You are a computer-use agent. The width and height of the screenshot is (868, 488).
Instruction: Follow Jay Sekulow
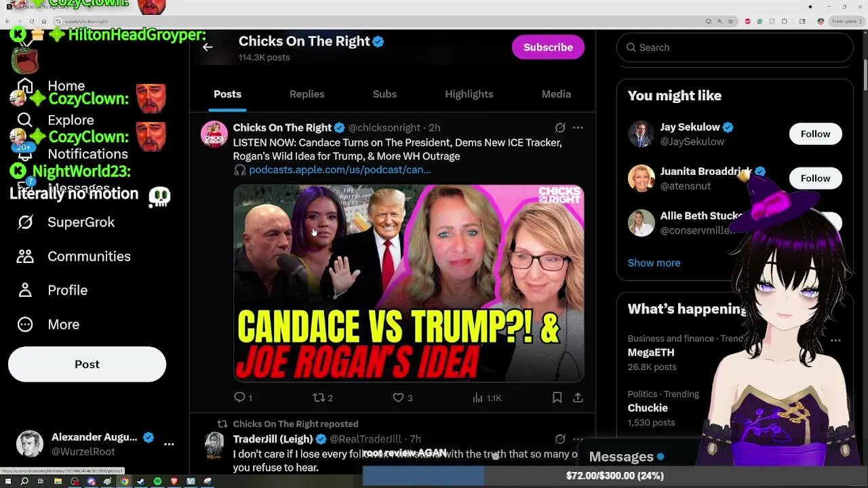coord(815,134)
